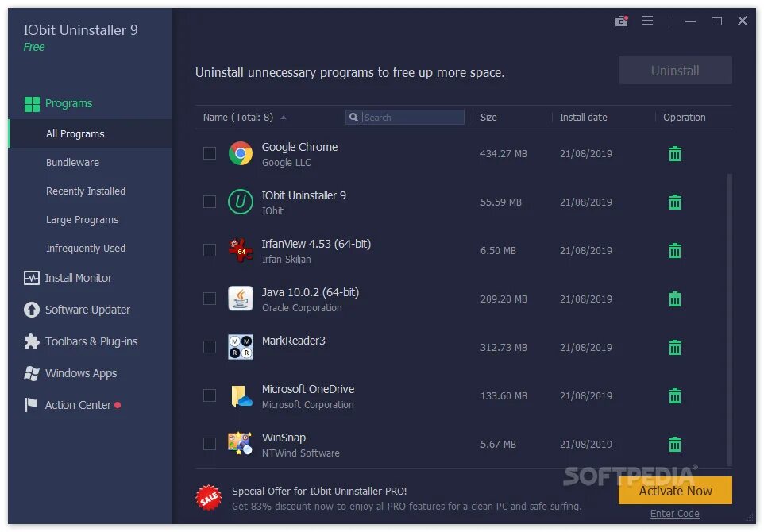Check the Microsoft OneDrive checkbox

210,395
